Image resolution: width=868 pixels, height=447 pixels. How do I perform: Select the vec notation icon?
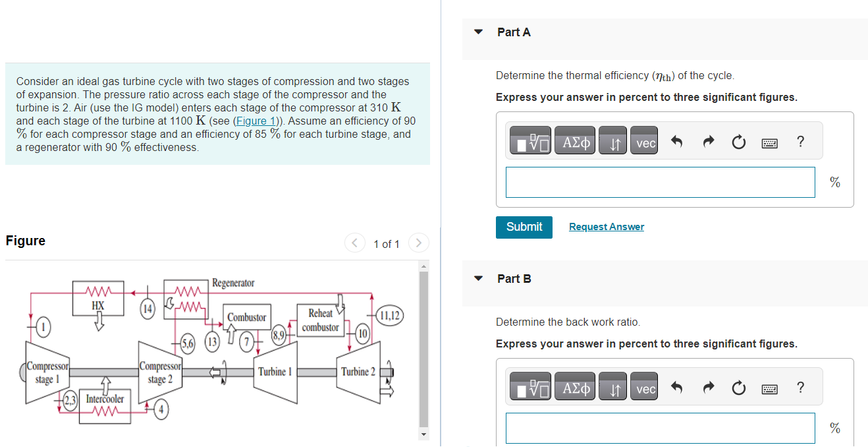643,140
